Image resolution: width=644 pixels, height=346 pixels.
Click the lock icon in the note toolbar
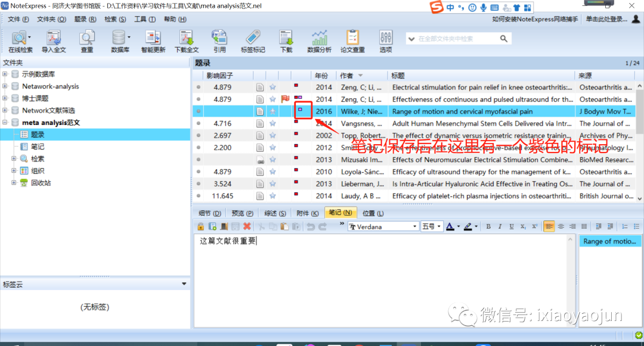tap(201, 226)
